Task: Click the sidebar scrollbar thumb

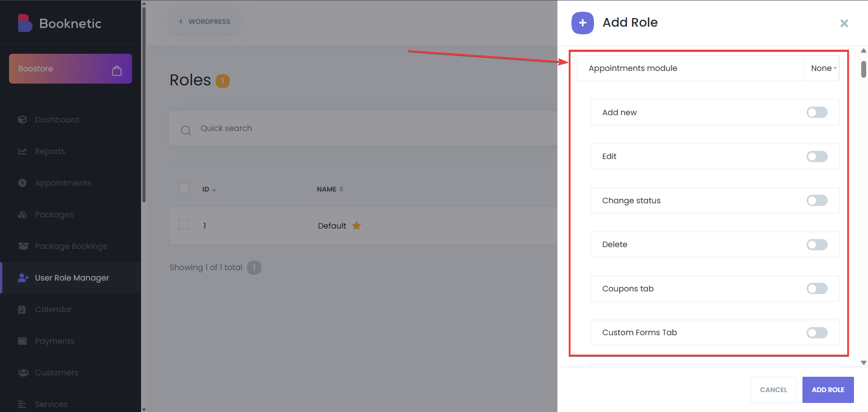Action: (144, 104)
